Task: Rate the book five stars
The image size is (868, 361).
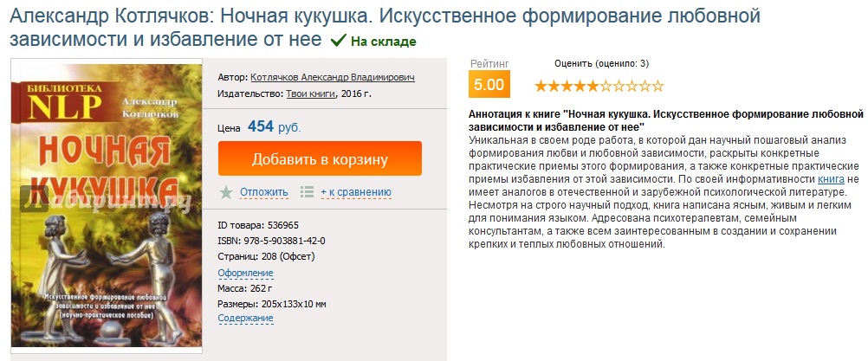Action: [x=593, y=86]
